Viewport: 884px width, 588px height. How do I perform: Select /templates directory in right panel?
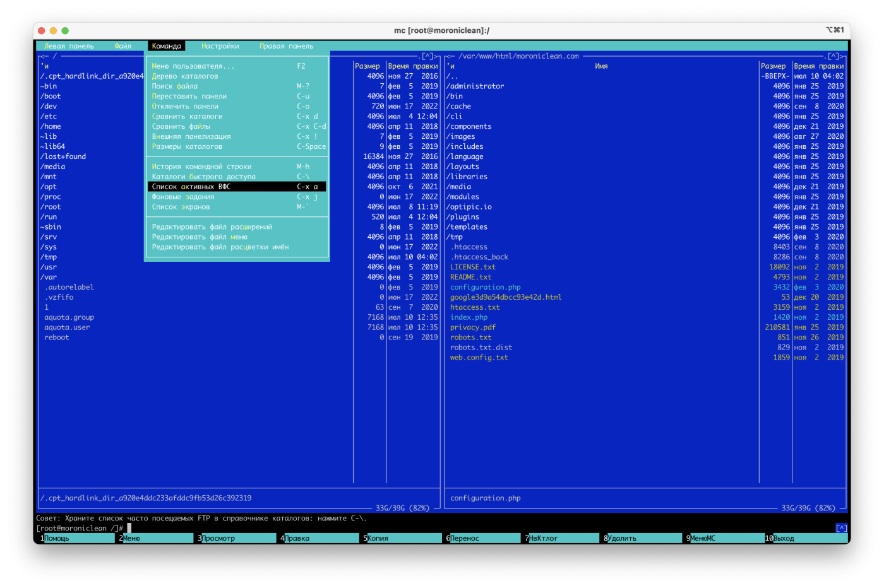(x=645, y=227)
